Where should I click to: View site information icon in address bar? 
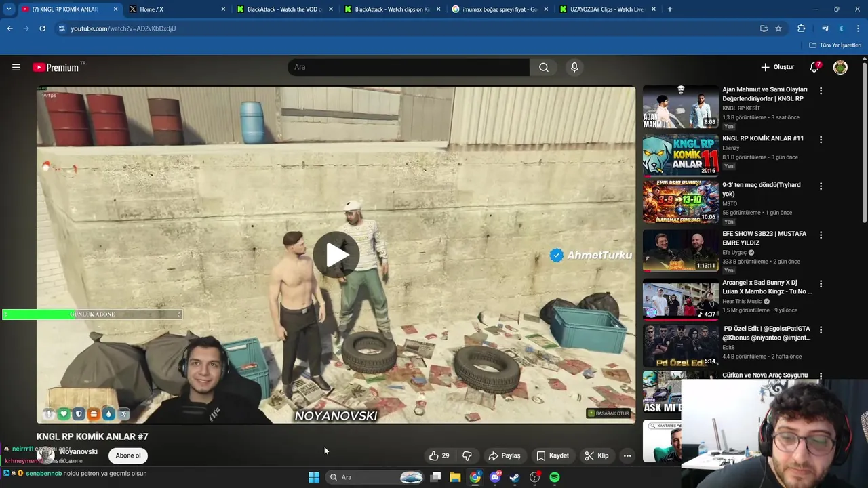(x=62, y=28)
